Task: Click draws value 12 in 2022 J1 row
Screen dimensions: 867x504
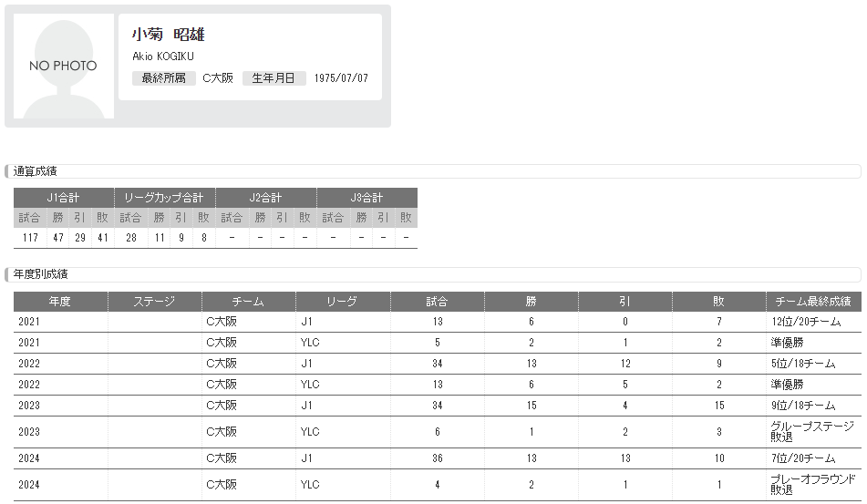Action: pos(625,364)
